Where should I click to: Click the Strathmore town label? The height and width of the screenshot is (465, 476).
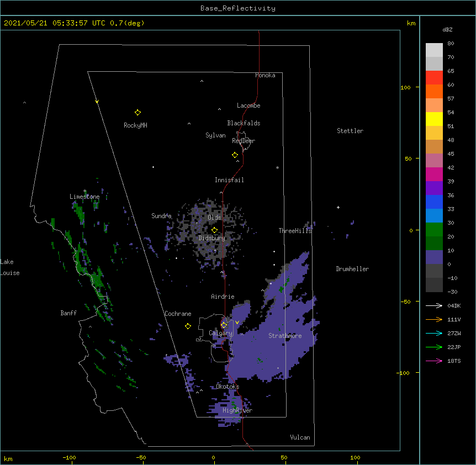tap(285, 336)
